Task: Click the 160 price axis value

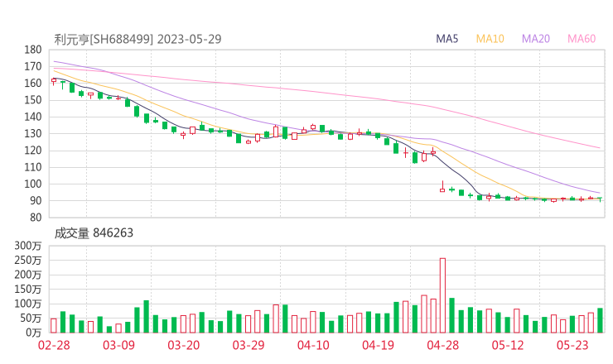Action: (x=33, y=84)
